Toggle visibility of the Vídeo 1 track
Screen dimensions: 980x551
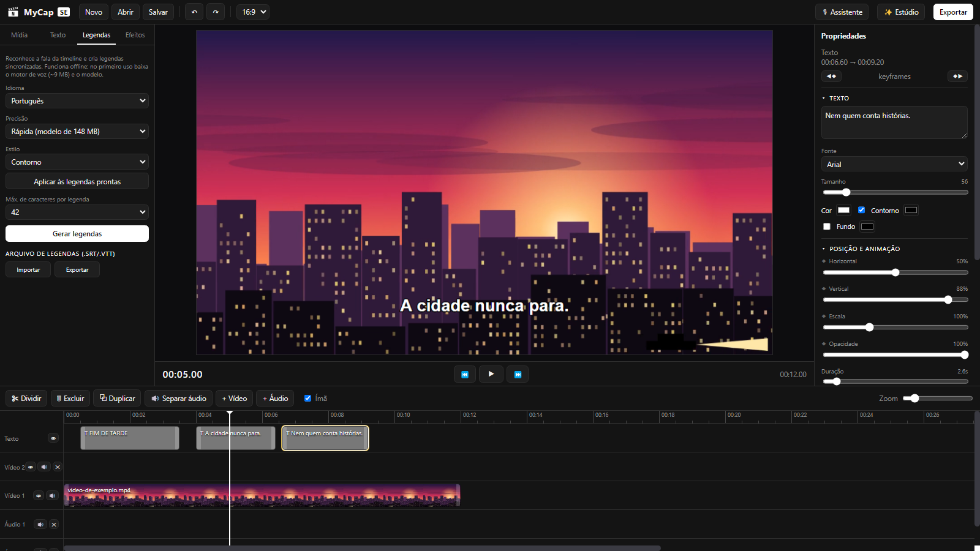(39, 496)
